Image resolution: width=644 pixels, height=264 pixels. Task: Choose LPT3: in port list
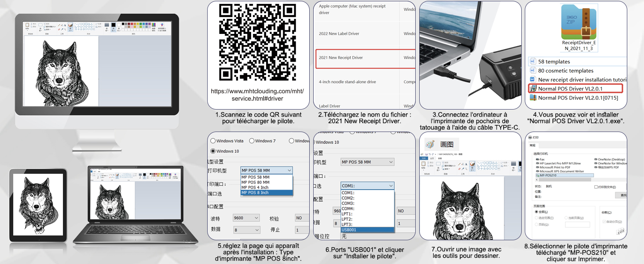click(367, 224)
